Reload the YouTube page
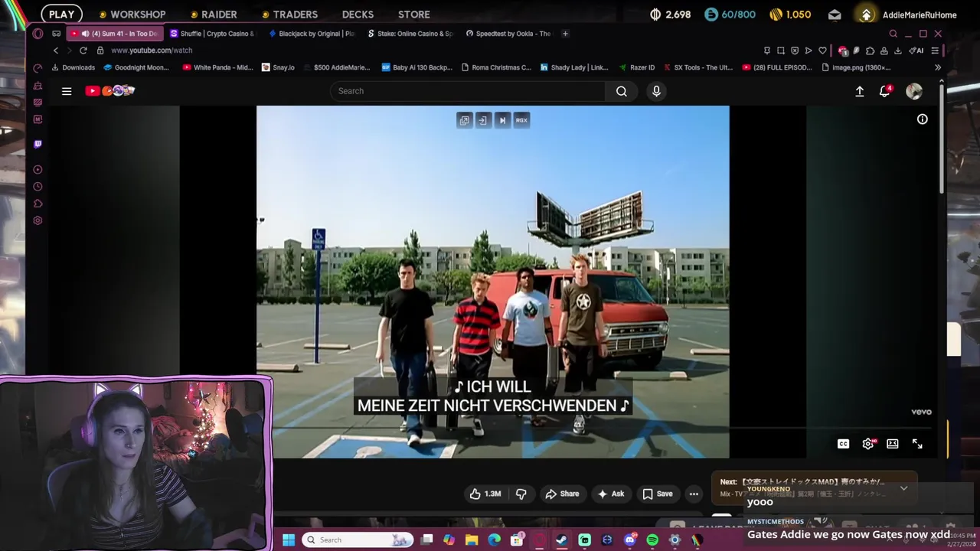This screenshot has height=551, width=980. click(83, 51)
